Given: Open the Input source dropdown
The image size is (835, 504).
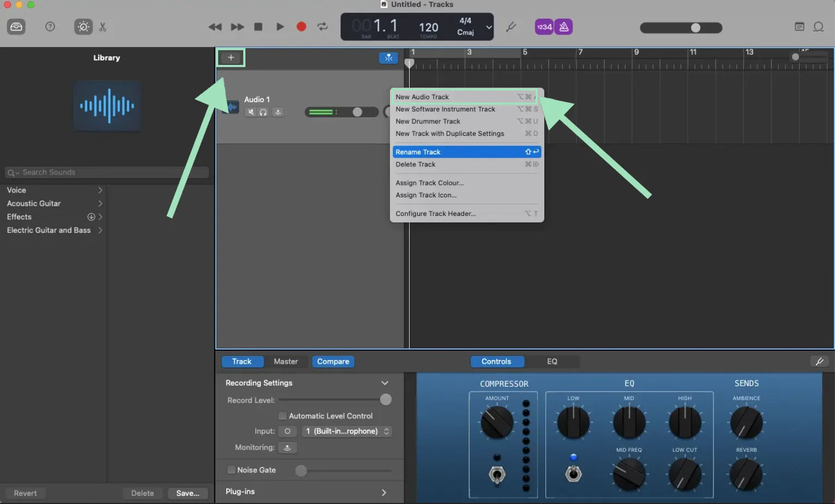Looking at the screenshot, I should [347, 431].
